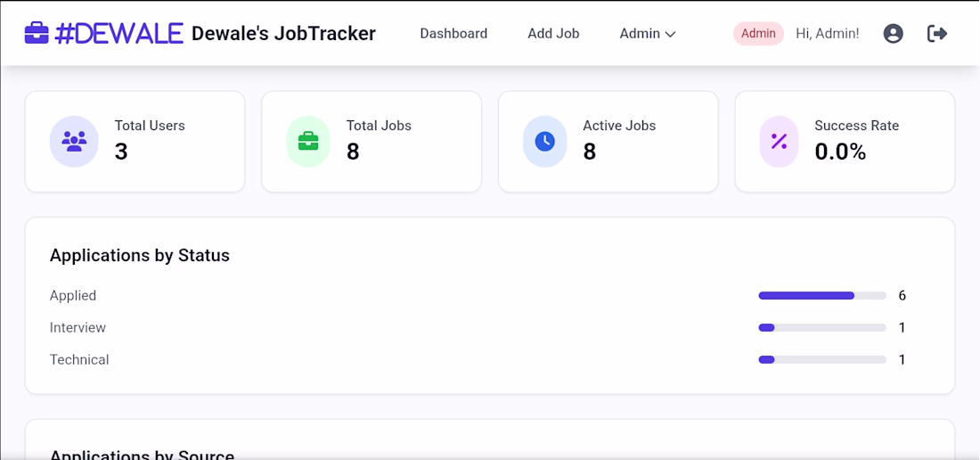Click the Applied count 6

902,296
